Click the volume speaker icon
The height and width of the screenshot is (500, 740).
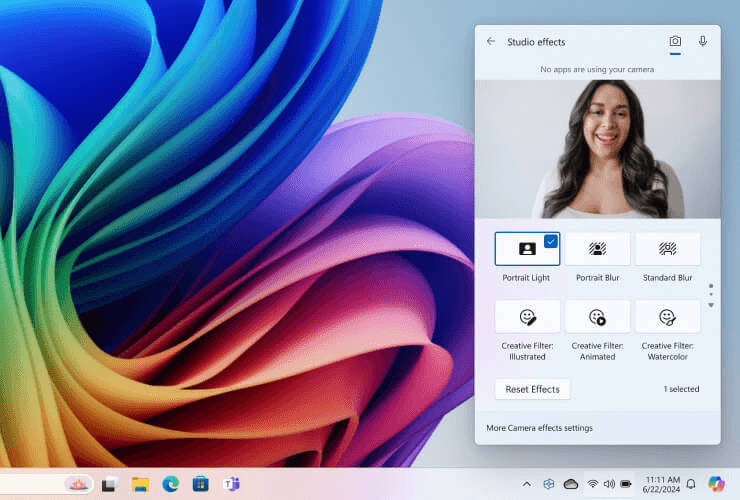609,484
